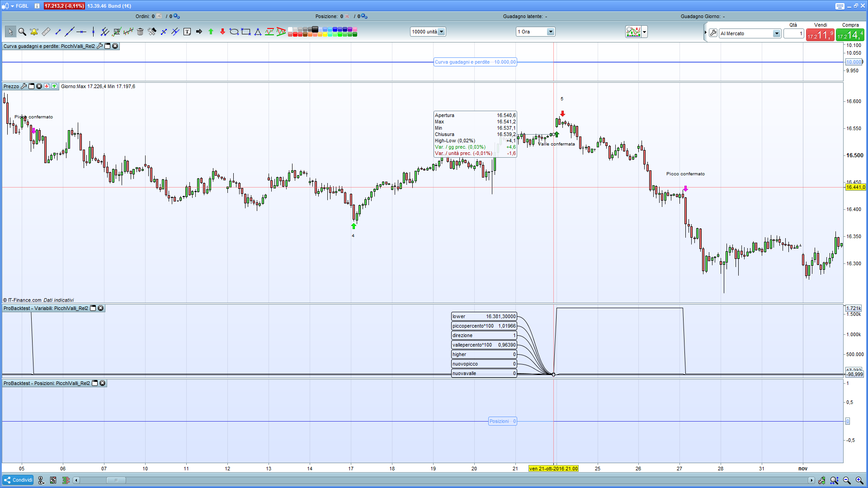Viewport: 868px width, 488px height.
Task: Pick the red down arrow drawing tool
Action: click(222, 32)
